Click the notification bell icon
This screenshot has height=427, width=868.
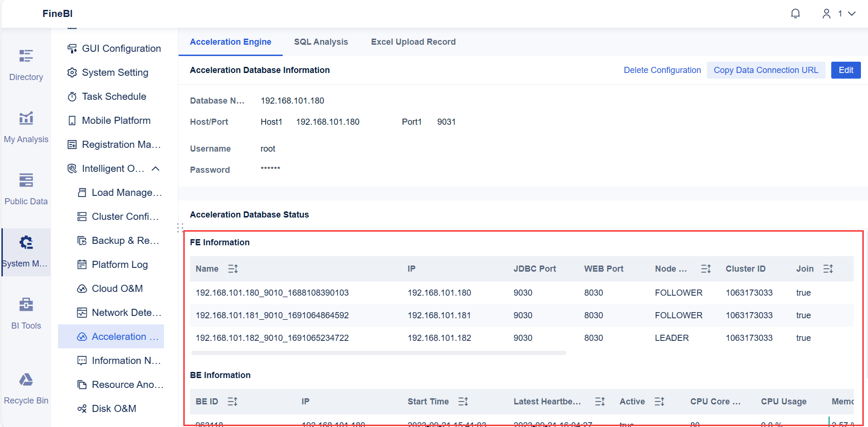click(795, 13)
